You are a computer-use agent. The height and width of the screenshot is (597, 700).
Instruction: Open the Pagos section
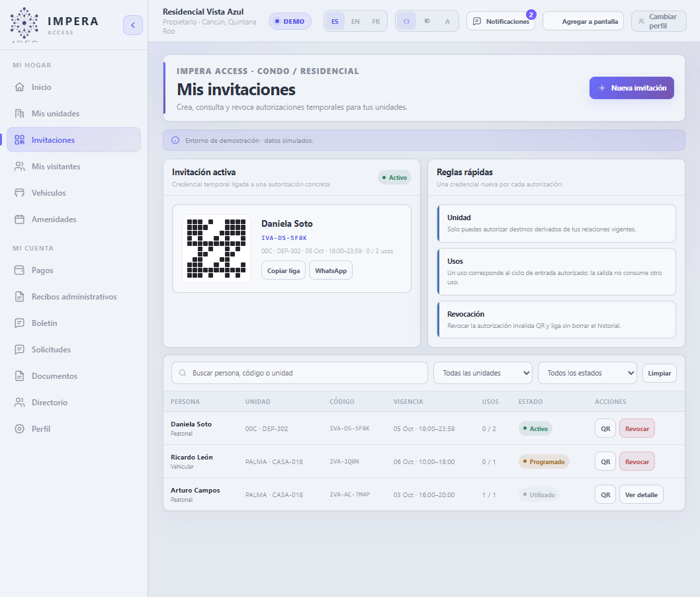[73, 270]
